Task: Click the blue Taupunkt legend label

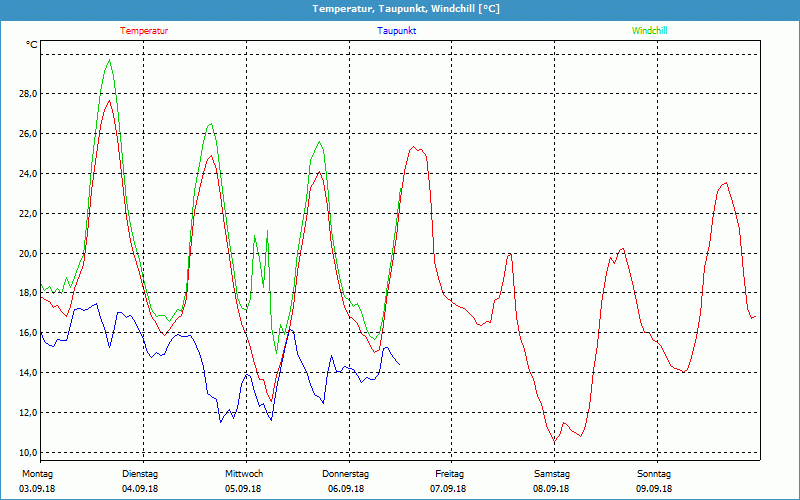Action: point(396,31)
